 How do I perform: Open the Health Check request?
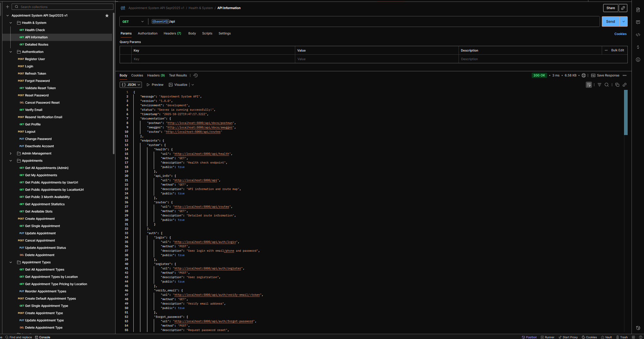35,30
